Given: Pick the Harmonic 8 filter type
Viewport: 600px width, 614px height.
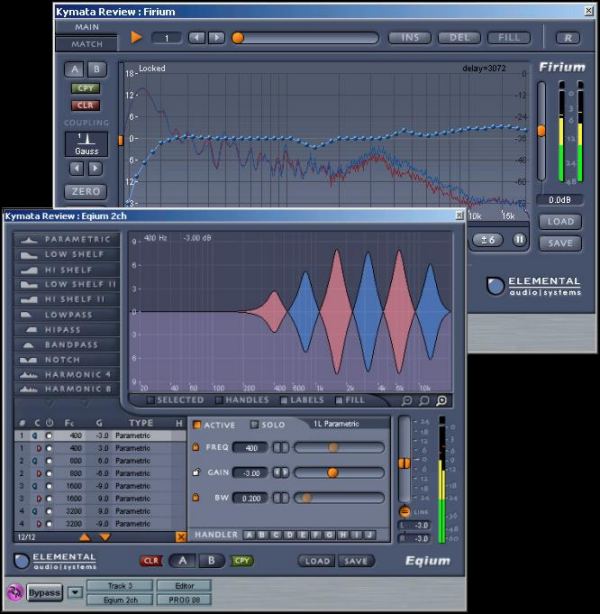Looking at the screenshot, I should tap(67, 389).
